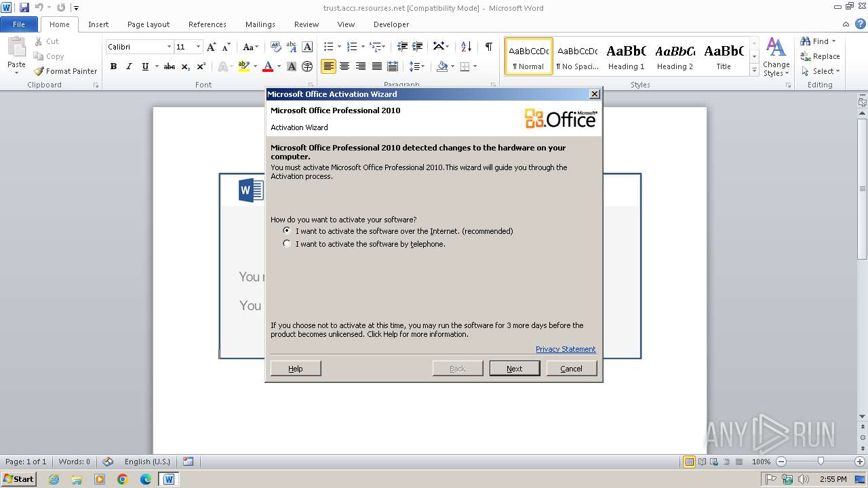
Task: Open Change Styles menu
Action: click(776, 57)
